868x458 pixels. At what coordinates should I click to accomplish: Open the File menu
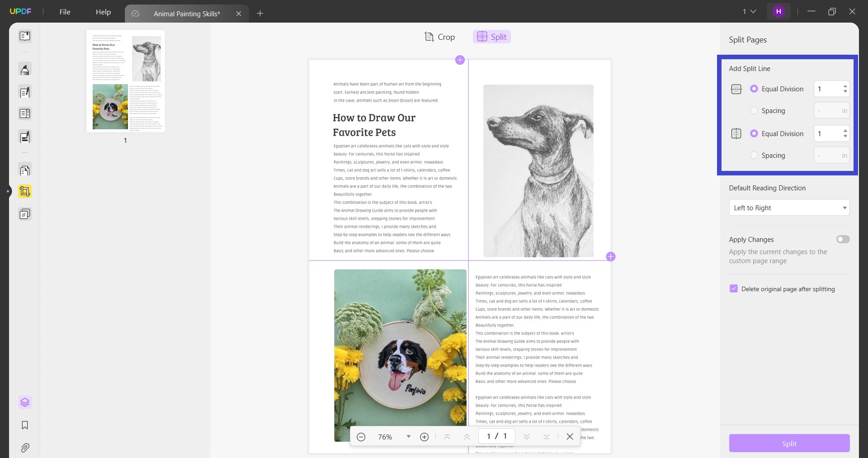[x=65, y=12]
